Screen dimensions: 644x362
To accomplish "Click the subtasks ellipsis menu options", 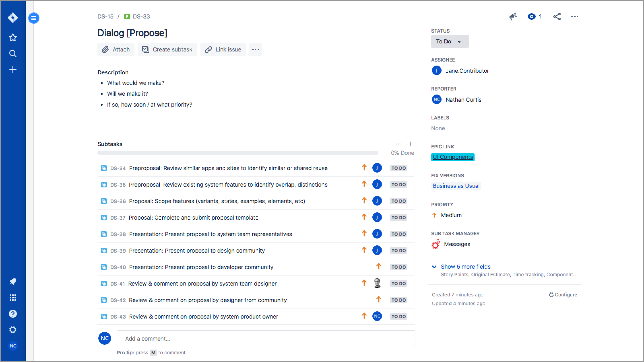I will tap(397, 144).
